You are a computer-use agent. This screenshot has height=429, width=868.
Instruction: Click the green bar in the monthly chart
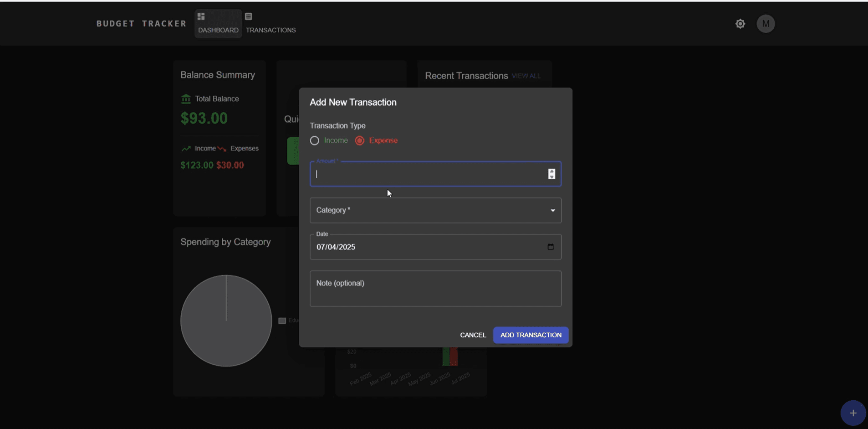[x=446, y=357]
